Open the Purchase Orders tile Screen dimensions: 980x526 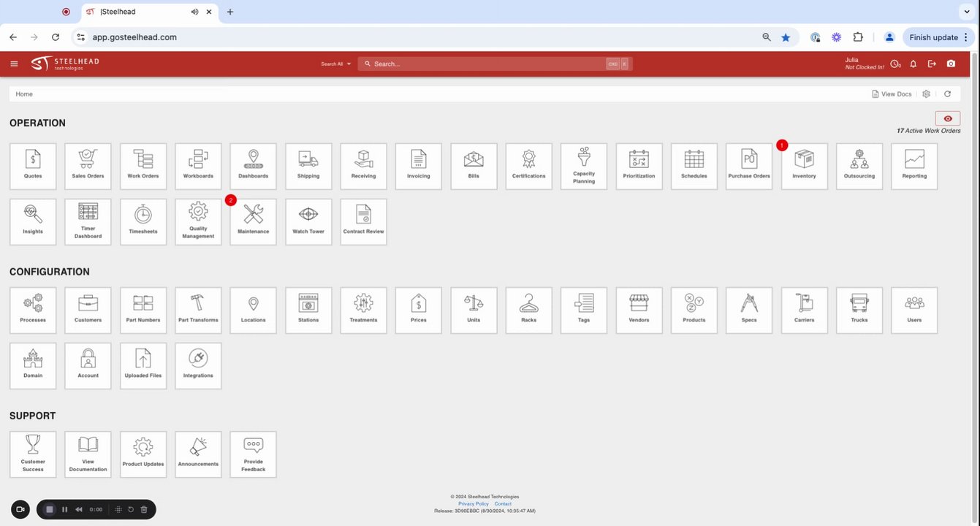point(749,167)
